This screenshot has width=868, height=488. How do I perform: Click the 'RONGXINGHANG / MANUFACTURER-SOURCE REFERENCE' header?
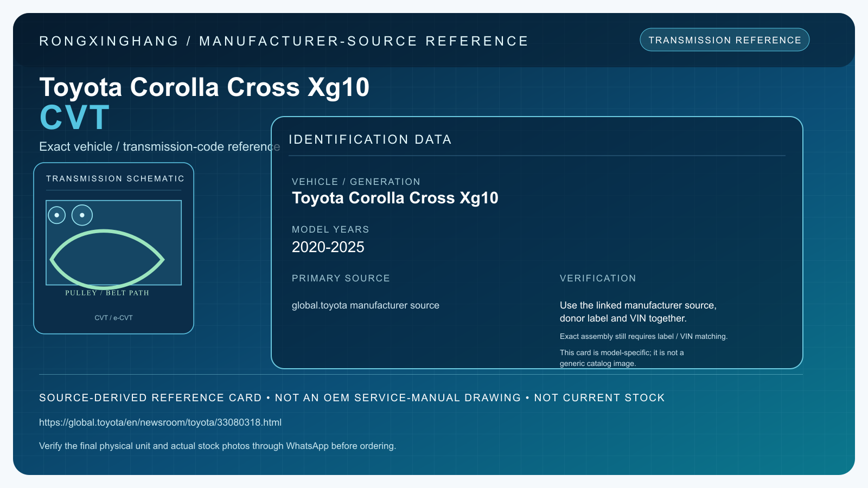(284, 41)
